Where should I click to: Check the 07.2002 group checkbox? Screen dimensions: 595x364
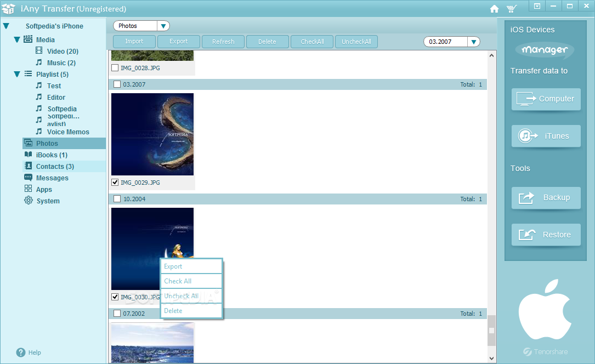(117, 313)
